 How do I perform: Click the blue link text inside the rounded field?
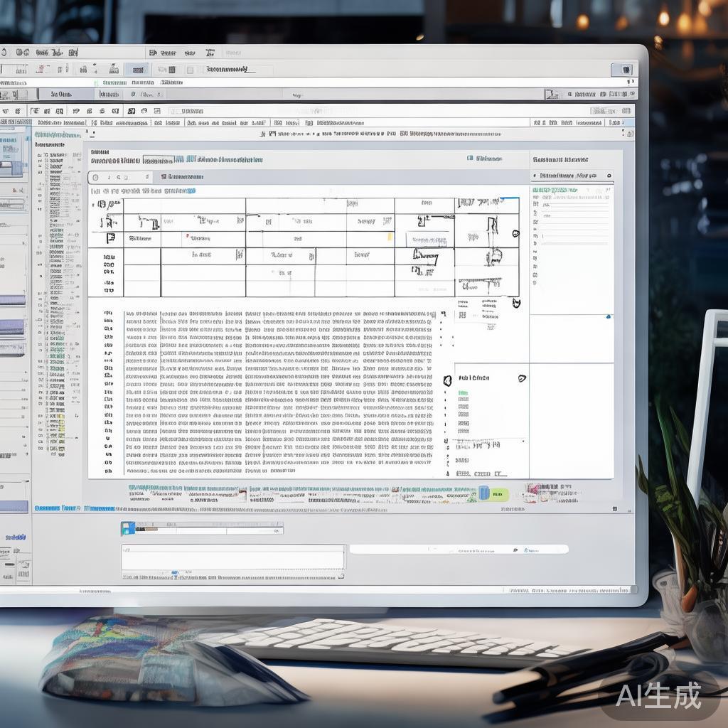point(531,550)
